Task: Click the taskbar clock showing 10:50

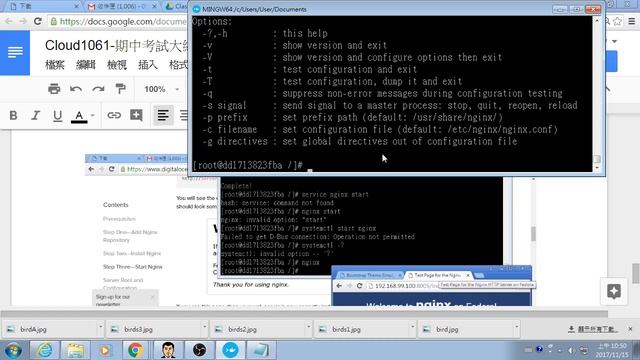Action: [x=612, y=351]
